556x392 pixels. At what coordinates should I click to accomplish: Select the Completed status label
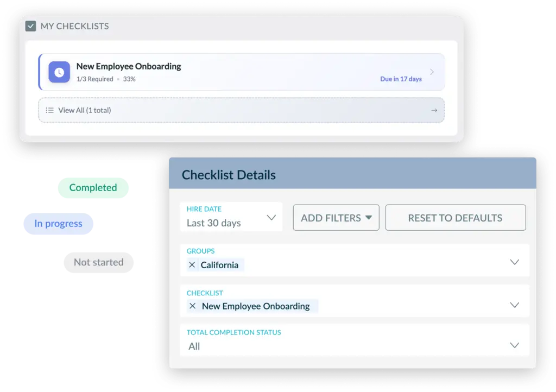tap(93, 187)
